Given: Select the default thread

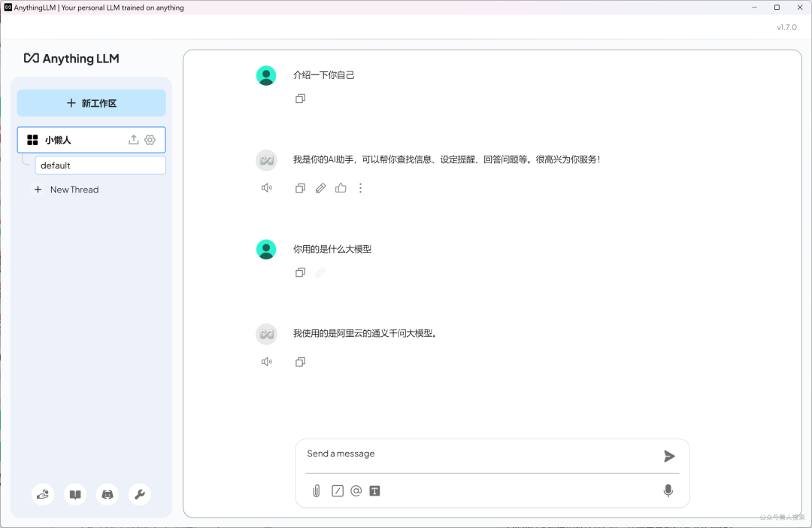Looking at the screenshot, I should (101, 165).
